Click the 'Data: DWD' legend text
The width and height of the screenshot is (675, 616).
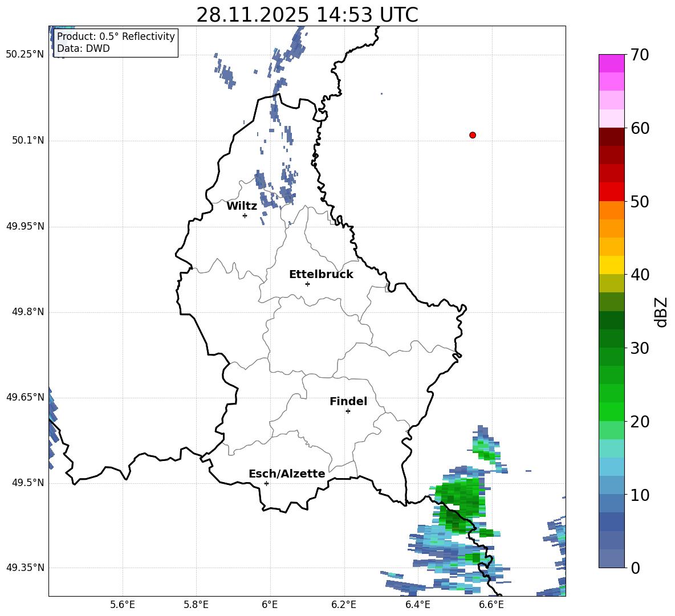[83, 48]
